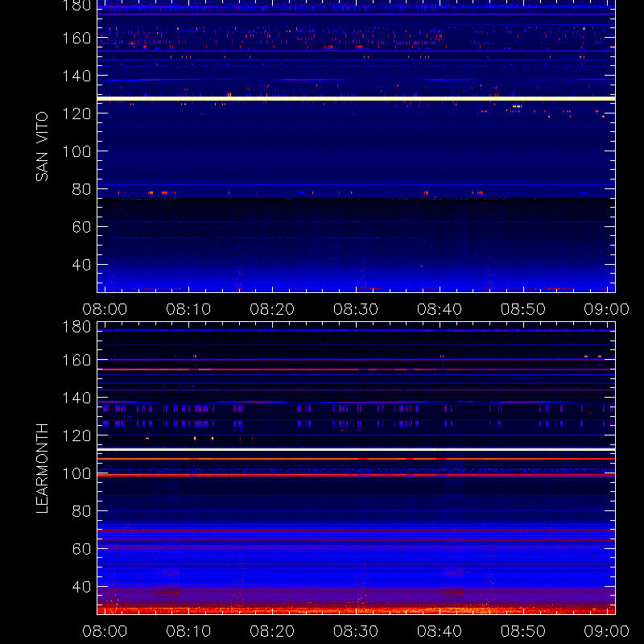Click the 08:40 time label under Learmonth plot
644x644 pixels.
(x=440, y=631)
